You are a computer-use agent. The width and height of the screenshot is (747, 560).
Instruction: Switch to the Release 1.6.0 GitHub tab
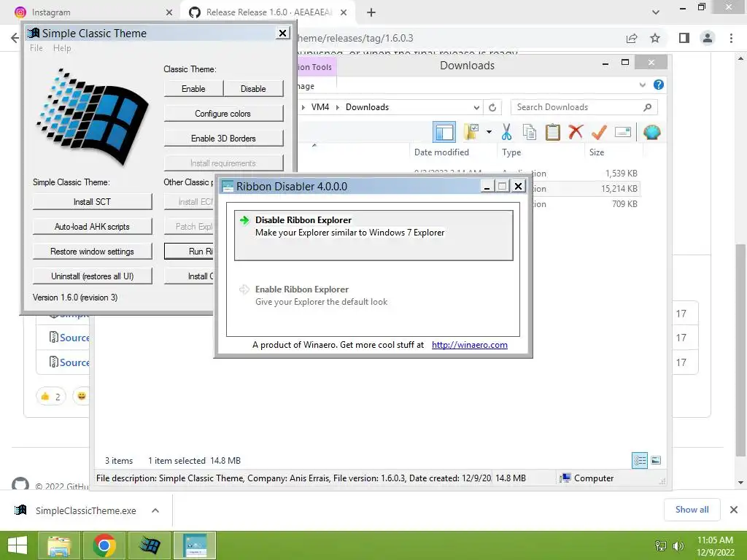tap(267, 12)
